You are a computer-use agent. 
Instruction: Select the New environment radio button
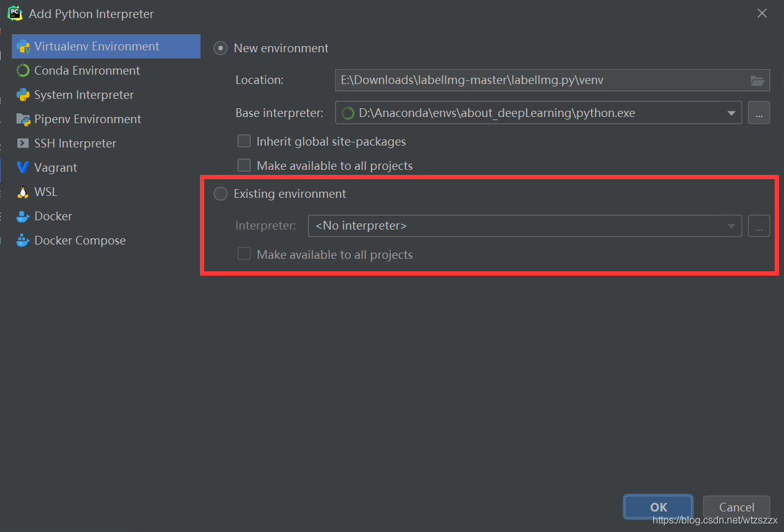[220, 49]
